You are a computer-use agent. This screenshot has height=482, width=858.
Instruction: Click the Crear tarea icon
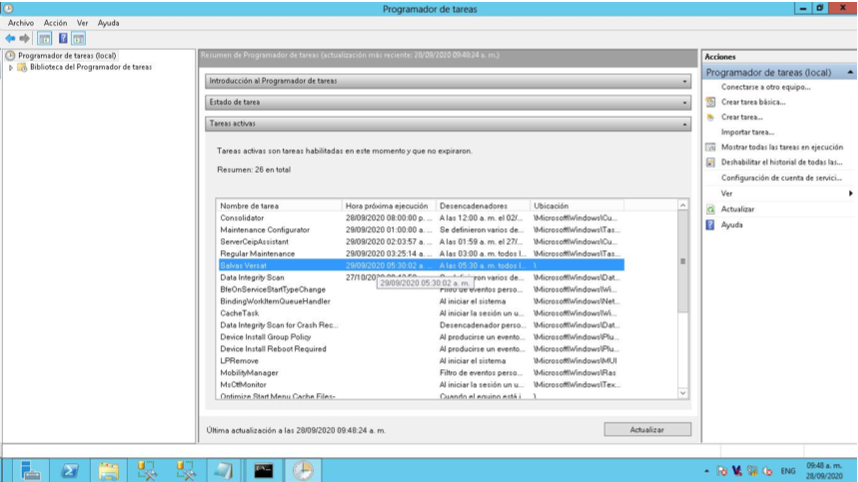coord(710,117)
